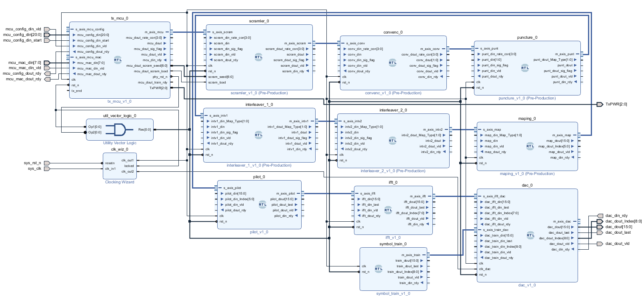Click the maping_v1_0 (Pre-Production) label
The height and width of the screenshot is (306, 644).
[527, 174]
